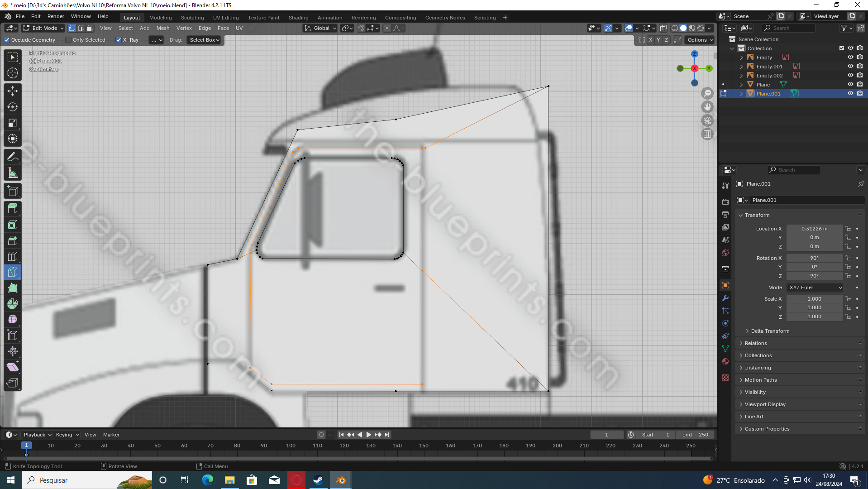Activate the 3D Cursor tool

point(13,73)
